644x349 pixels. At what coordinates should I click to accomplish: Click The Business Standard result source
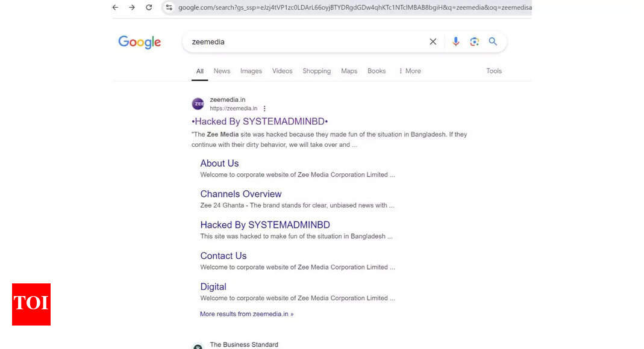(244, 345)
